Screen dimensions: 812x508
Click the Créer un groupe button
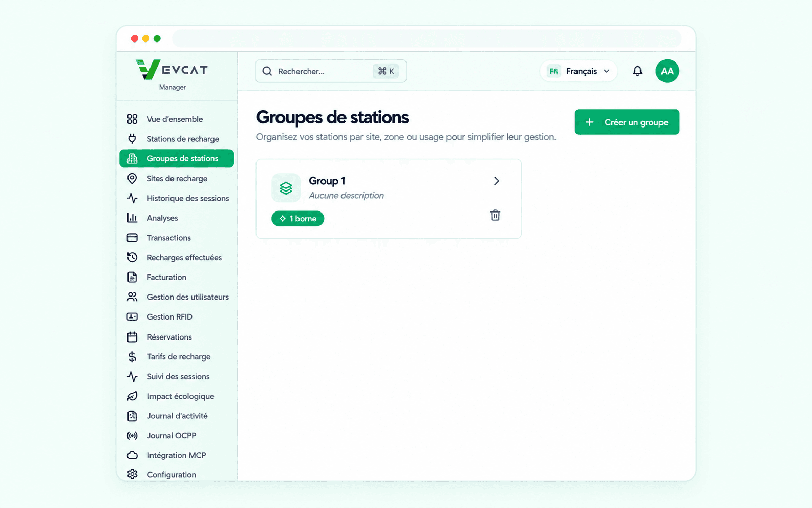tap(627, 122)
